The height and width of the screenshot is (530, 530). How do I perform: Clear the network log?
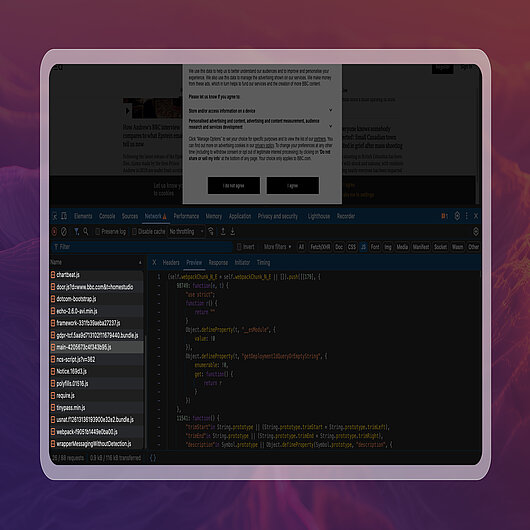64,232
